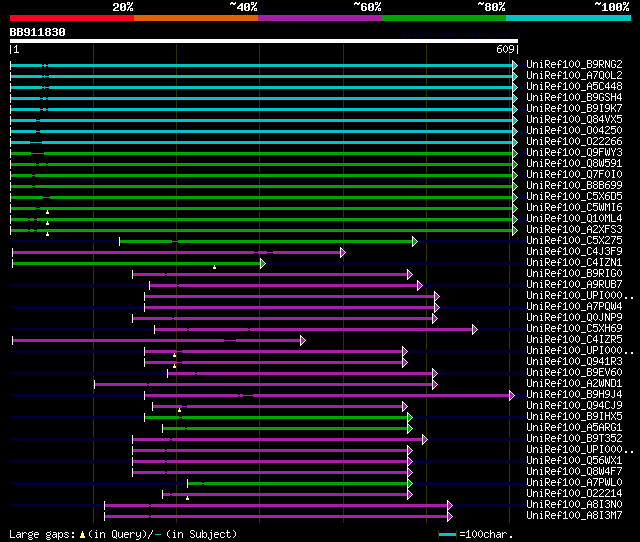The height and width of the screenshot is (542, 640).
Task: Click the UniRef100_Q10ML4 label
Action: click(574, 219)
